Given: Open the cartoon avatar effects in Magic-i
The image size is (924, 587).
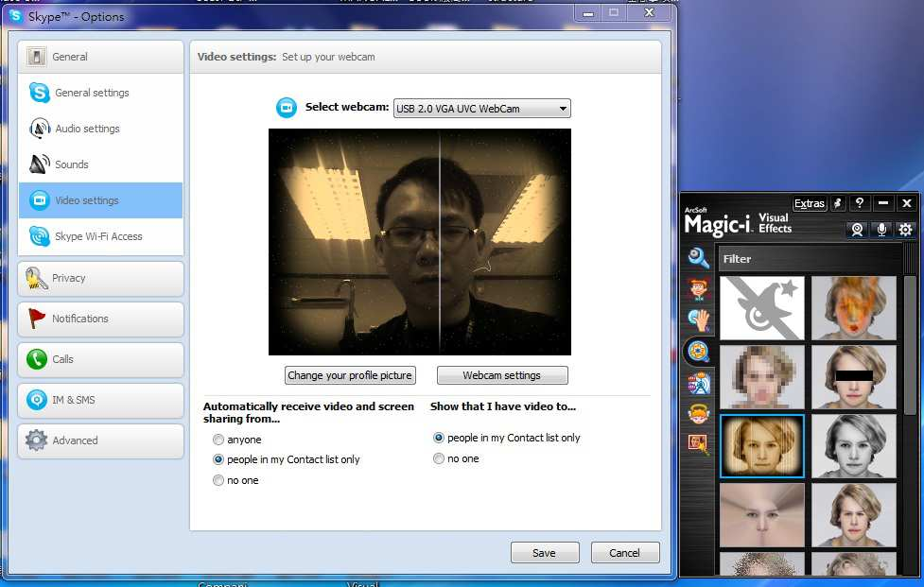Looking at the screenshot, I should tap(699, 289).
